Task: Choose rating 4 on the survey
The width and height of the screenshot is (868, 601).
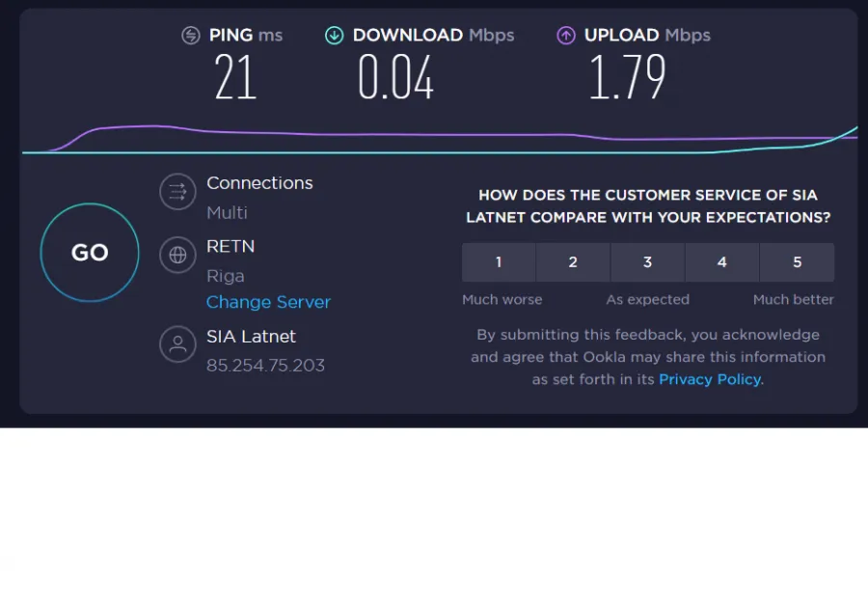Action: point(721,262)
